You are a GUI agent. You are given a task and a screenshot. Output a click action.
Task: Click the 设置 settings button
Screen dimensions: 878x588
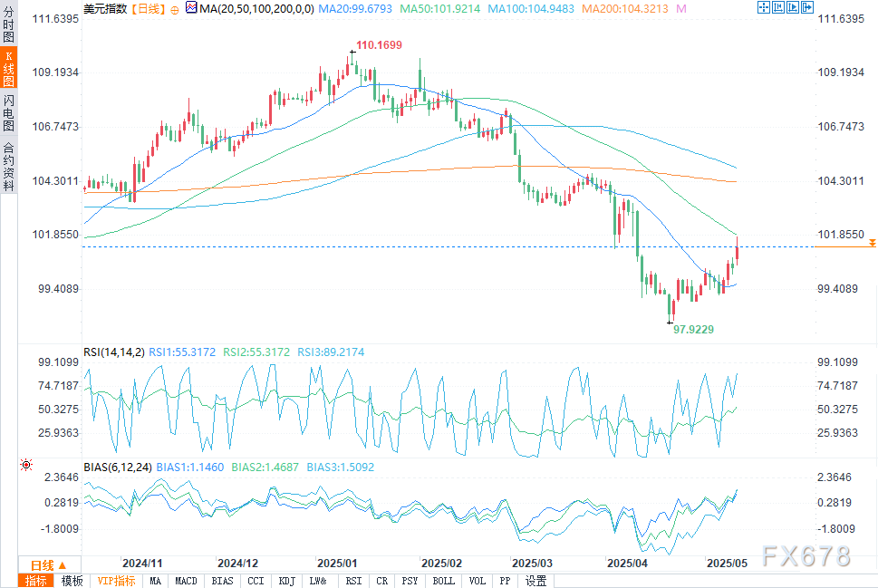point(536,581)
